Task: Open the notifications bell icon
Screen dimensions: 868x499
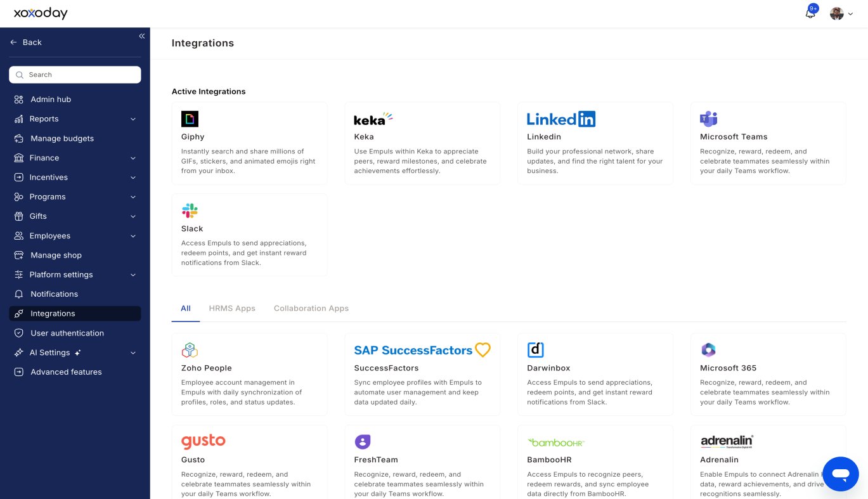Action: point(810,13)
